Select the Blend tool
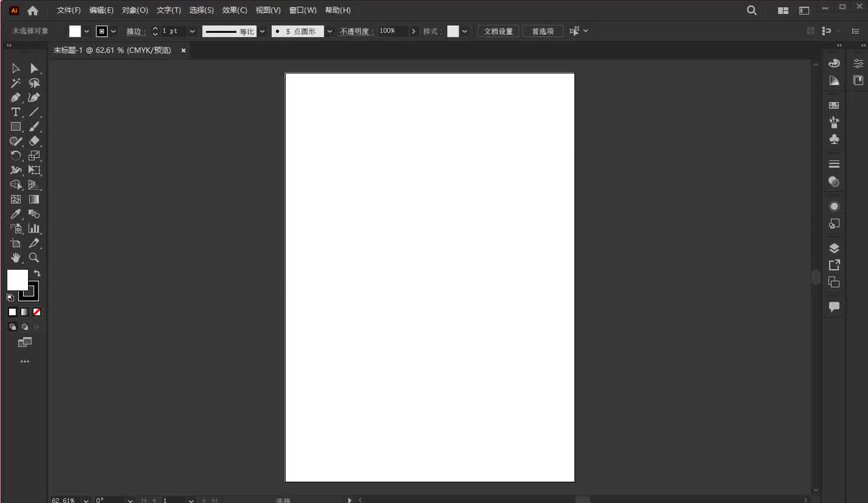Screen dimensions: 868x503 tap(34, 214)
